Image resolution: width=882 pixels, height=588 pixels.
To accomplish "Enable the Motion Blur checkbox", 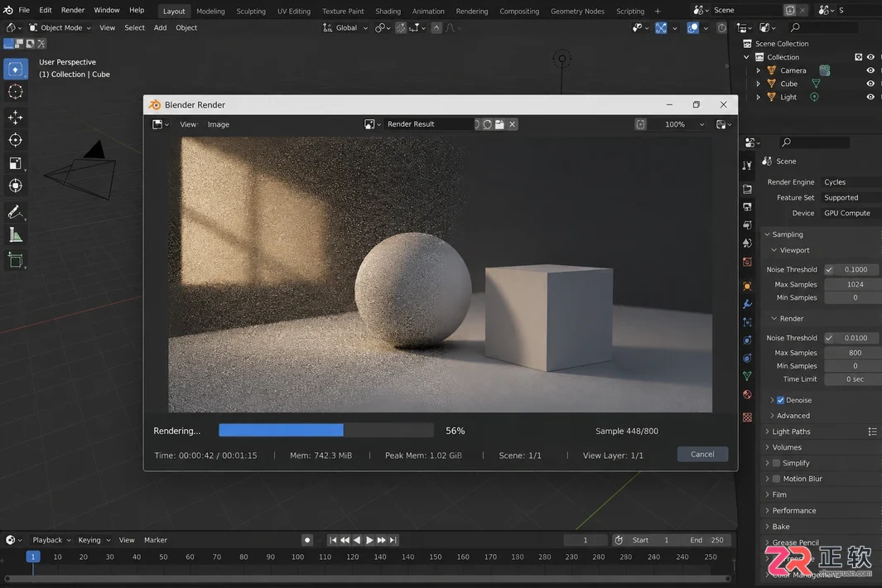I will pyautogui.click(x=776, y=479).
